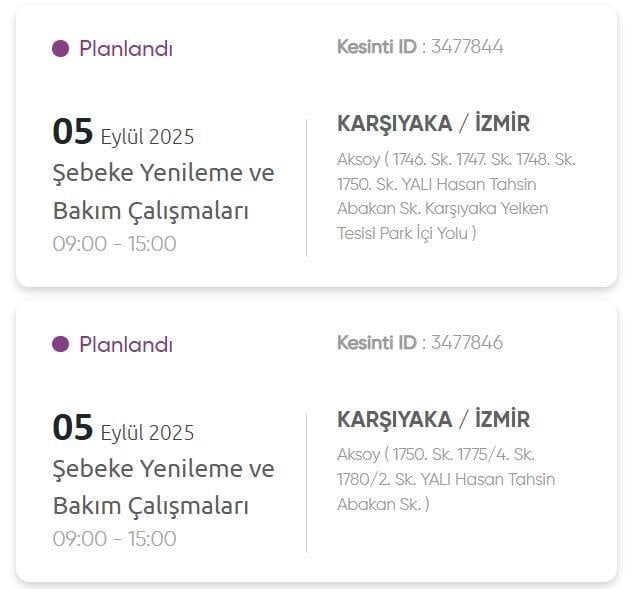Open Şebeke Yenileme ve Bakım Çalışmaları title for 3477844
The width and height of the screenshot is (631, 589).
point(163,191)
